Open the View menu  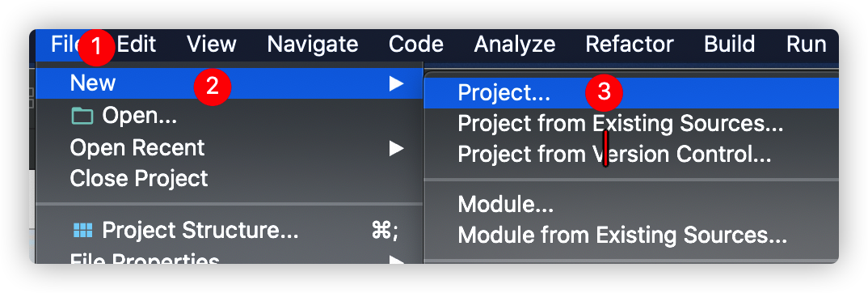click(x=212, y=45)
